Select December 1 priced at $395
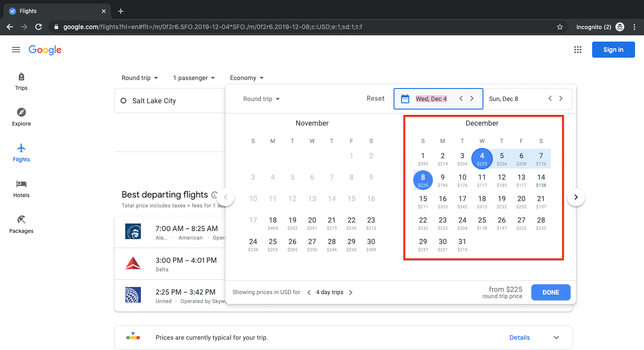 tap(423, 158)
